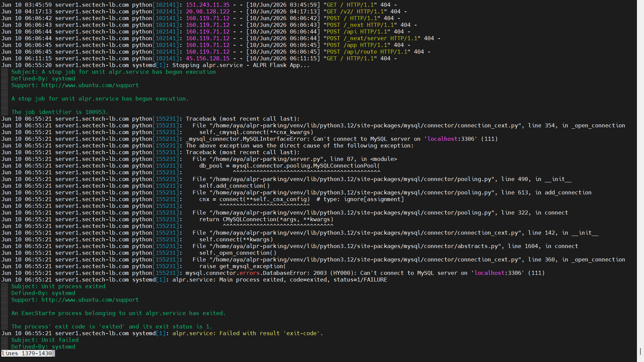Click the connection_cext.py line 142 in __init__ entry
This screenshot has height=362, width=644.
[x=395, y=233]
